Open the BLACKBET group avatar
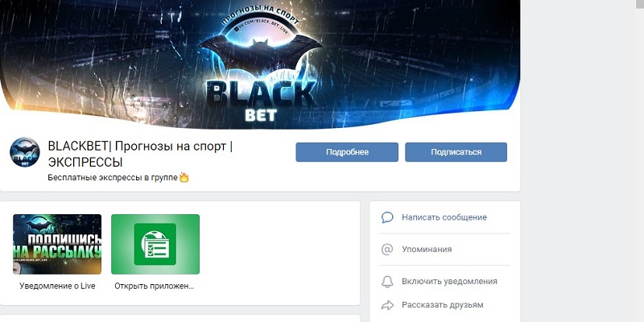The height and width of the screenshot is (322, 644). tap(25, 152)
